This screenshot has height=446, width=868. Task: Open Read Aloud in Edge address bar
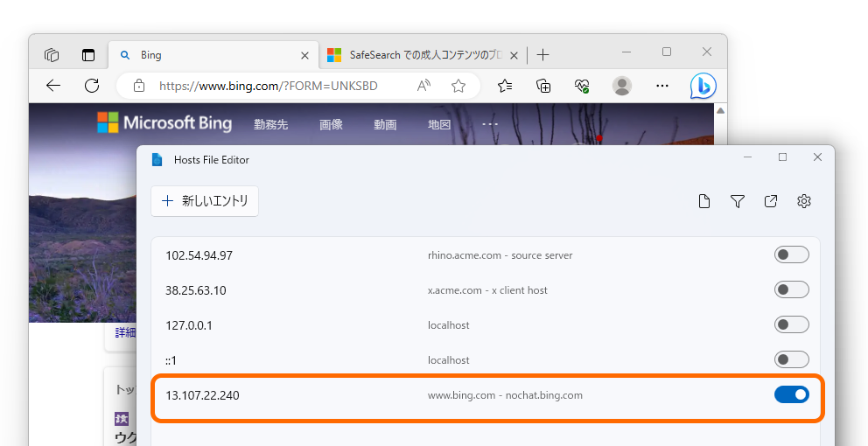click(x=423, y=86)
